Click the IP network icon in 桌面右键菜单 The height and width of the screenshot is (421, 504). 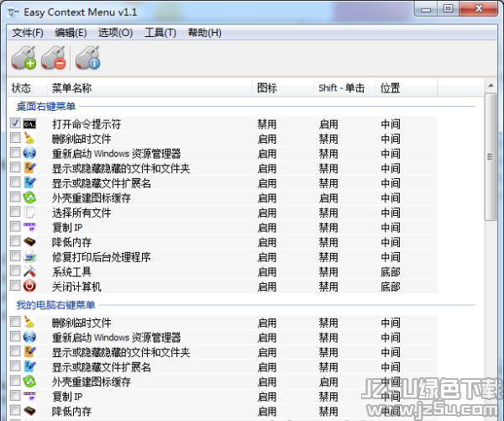pos(29,227)
